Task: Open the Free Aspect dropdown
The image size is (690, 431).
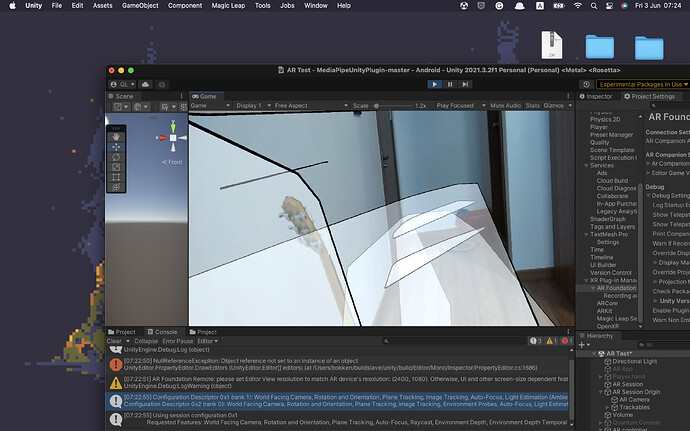Action: point(311,106)
